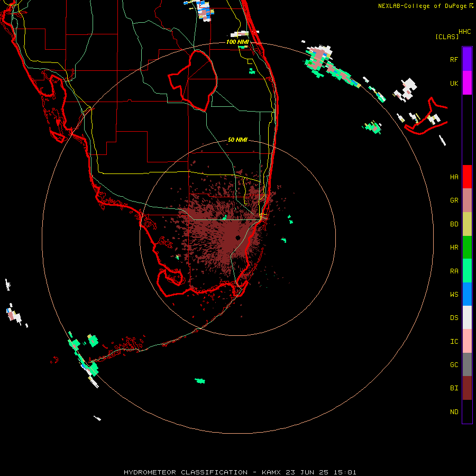Click the BI legend label
Image resolution: width=476 pixels, height=476 pixels.
pos(454,388)
